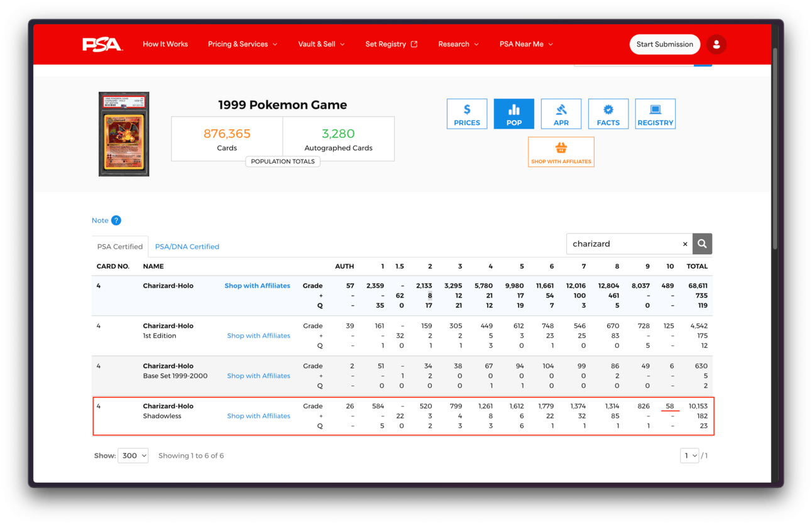This screenshot has height=525, width=812.
Task: Click the Note link
Action: point(100,220)
